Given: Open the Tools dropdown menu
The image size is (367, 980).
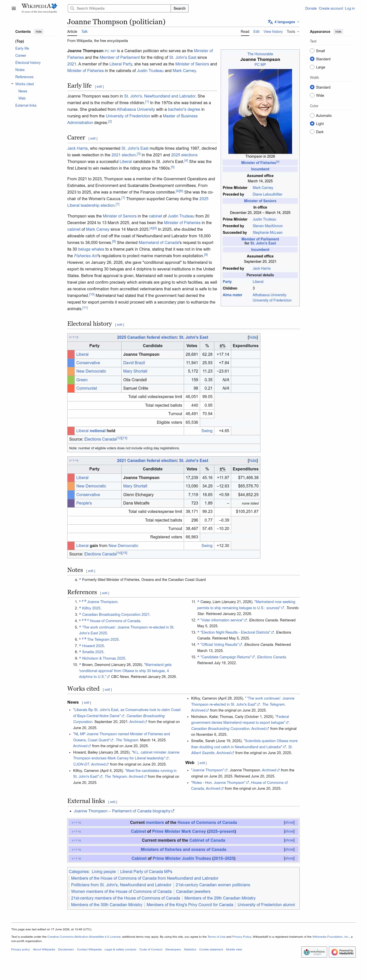Looking at the screenshot, I should click(292, 32).
